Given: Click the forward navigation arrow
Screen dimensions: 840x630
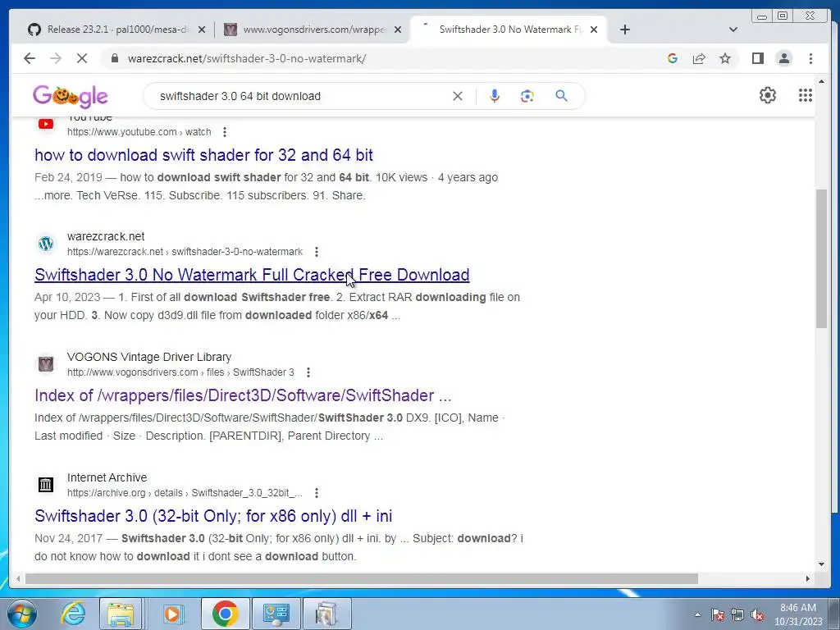Looking at the screenshot, I should pyautogui.click(x=56, y=58).
